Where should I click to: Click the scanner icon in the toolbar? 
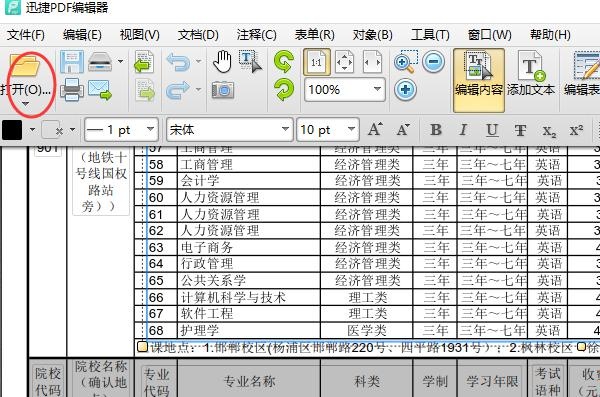[100, 62]
